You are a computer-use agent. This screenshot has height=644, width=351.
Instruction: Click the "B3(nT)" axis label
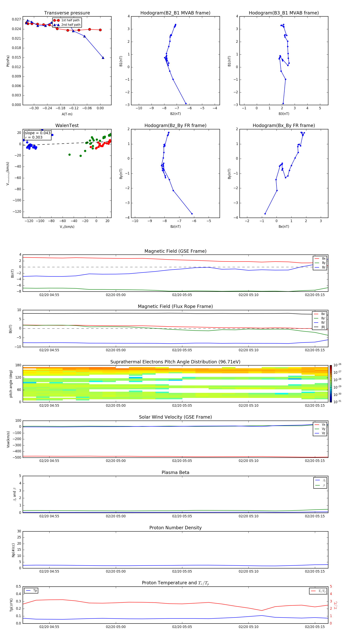coord(284,114)
